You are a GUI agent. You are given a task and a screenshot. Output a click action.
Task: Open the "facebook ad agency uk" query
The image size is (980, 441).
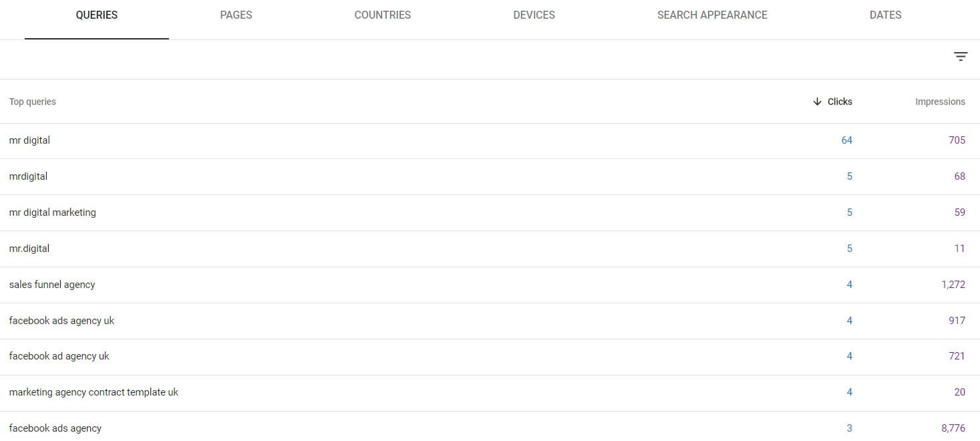(x=59, y=356)
